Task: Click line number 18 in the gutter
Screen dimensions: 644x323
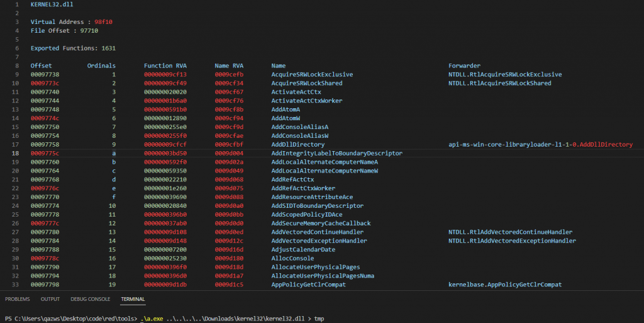Action: click(x=15, y=153)
